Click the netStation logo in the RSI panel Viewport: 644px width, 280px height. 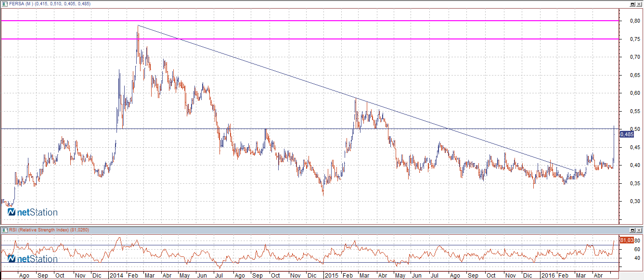coord(32,259)
